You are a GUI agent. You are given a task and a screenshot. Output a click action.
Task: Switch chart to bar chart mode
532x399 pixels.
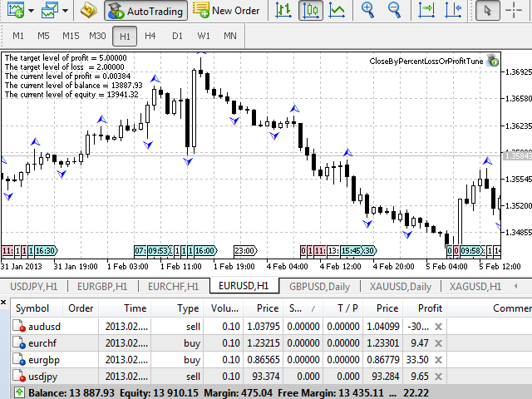pyautogui.click(x=283, y=11)
